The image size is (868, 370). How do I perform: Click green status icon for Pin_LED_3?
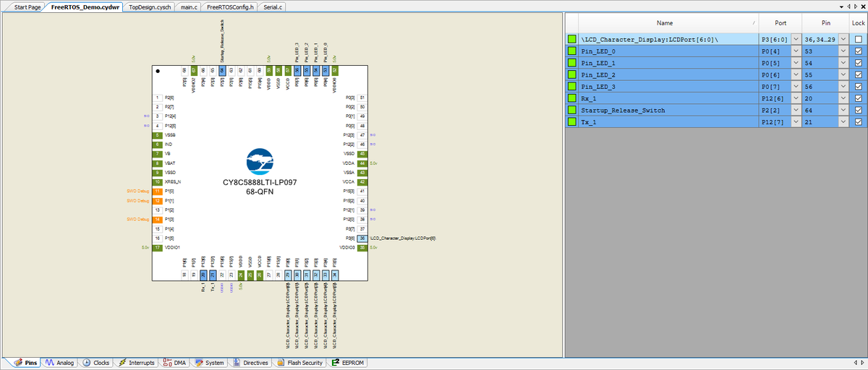coord(571,87)
